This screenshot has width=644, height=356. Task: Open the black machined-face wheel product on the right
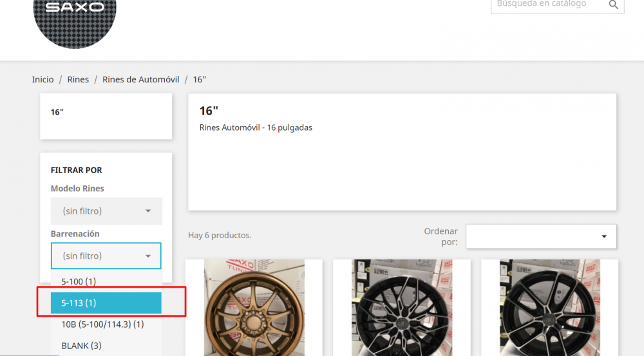click(x=549, y=308)
